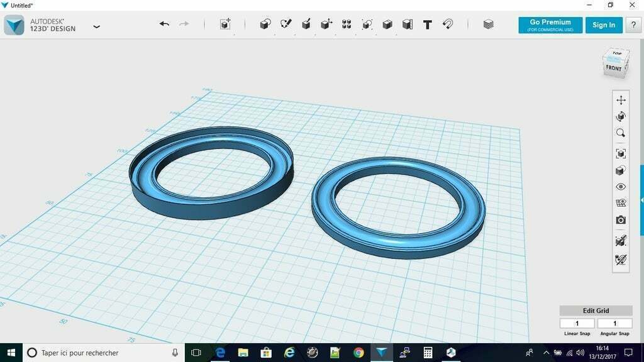Show hidden system tray icons chevron
644x362 pixels.
point(547,353)
